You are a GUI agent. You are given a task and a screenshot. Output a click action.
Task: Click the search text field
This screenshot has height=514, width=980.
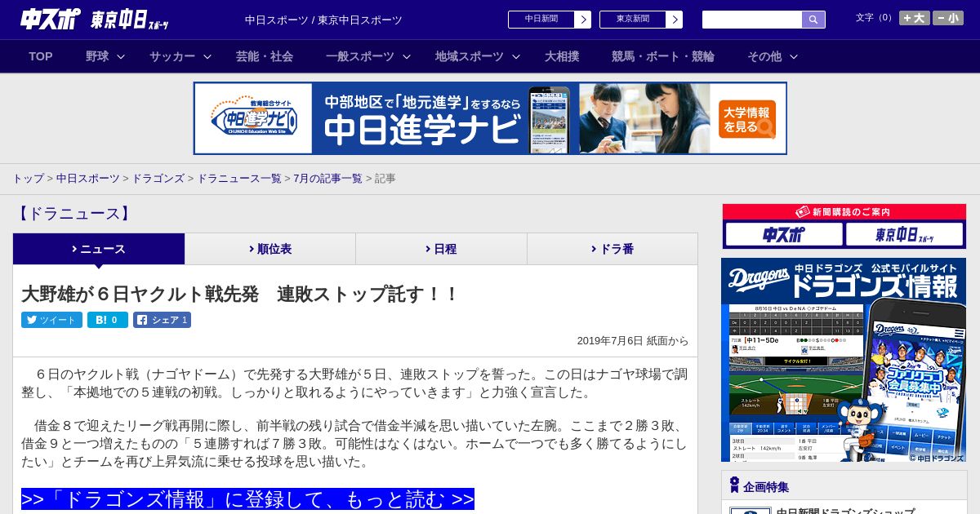(x=752, y=20)
